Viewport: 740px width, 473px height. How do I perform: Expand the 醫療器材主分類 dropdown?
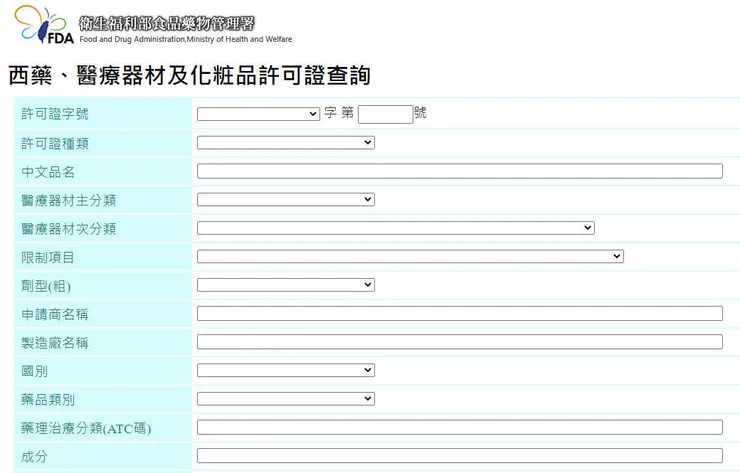pyautogui.click(x=286, y=200)
